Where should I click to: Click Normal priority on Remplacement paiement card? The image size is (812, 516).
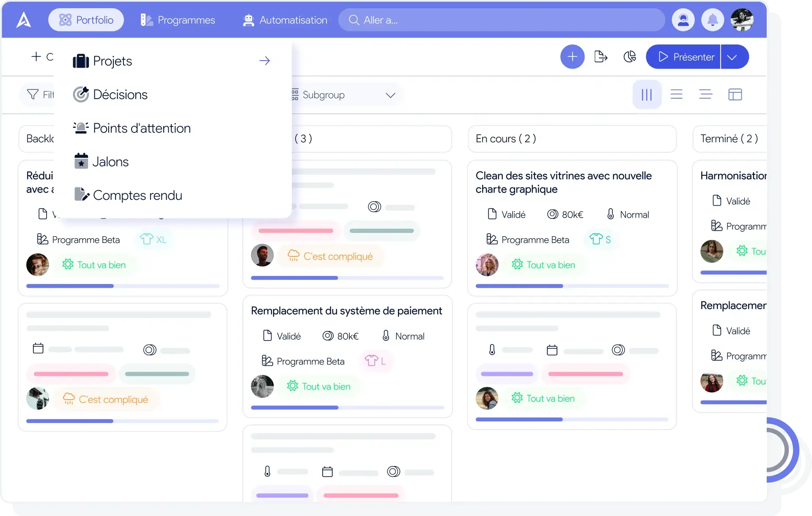coord(403,336)
